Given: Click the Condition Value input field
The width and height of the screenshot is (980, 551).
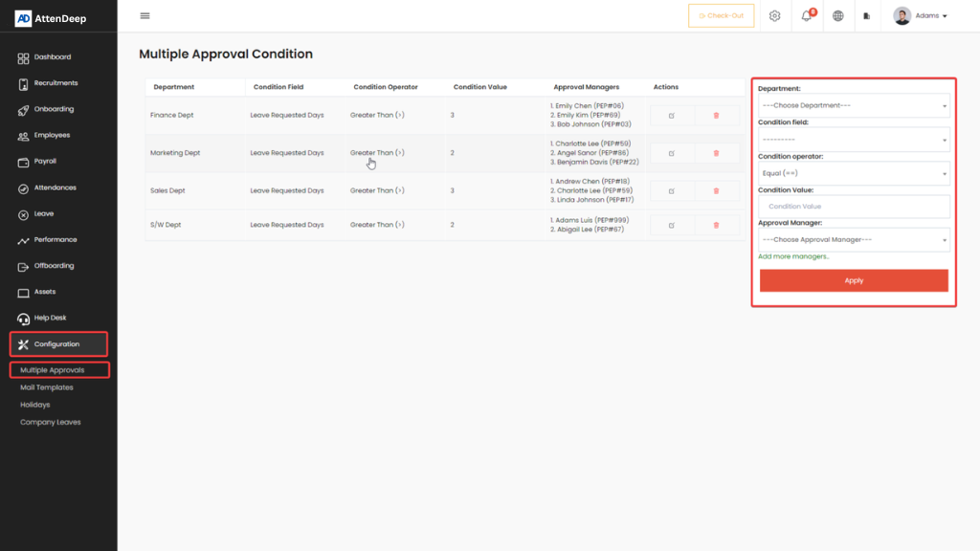Looking at the screenshot, I should [853, 207].
